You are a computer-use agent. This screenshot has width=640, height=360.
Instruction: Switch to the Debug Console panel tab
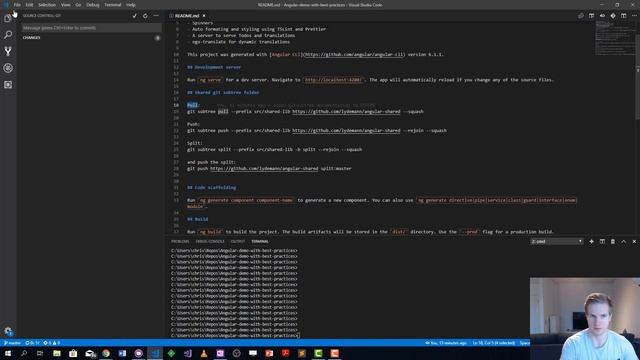pyautogui.click(x=210, y=242)
